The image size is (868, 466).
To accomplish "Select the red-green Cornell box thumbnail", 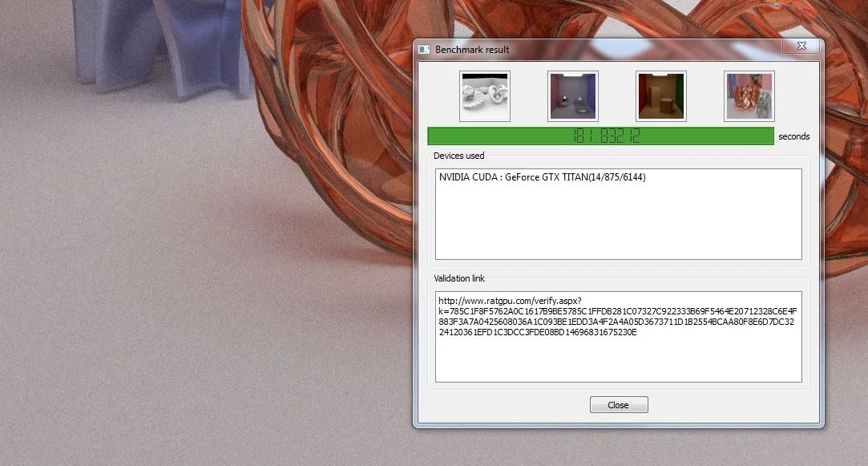I will pos(661,96).
